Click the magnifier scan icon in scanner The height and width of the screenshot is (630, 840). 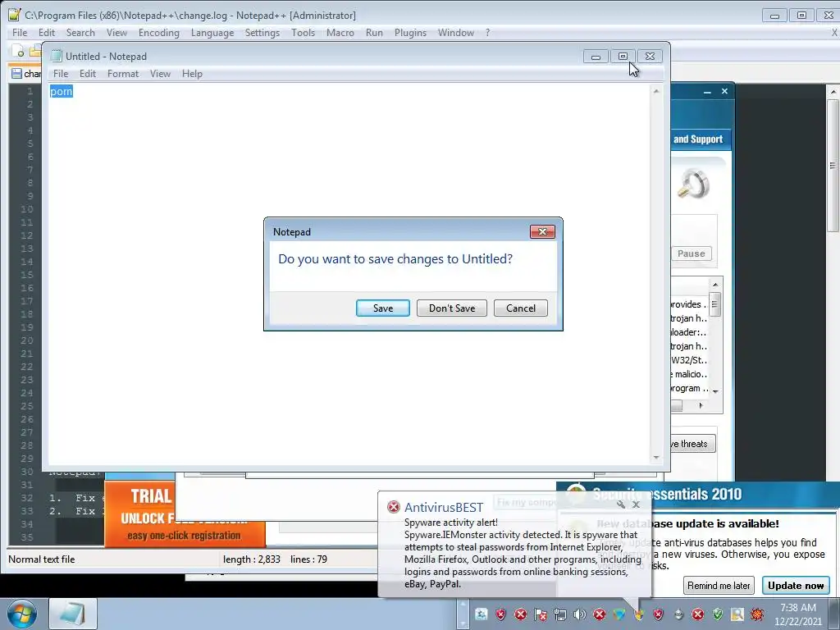pyautogui.click(x=694, y=184)
